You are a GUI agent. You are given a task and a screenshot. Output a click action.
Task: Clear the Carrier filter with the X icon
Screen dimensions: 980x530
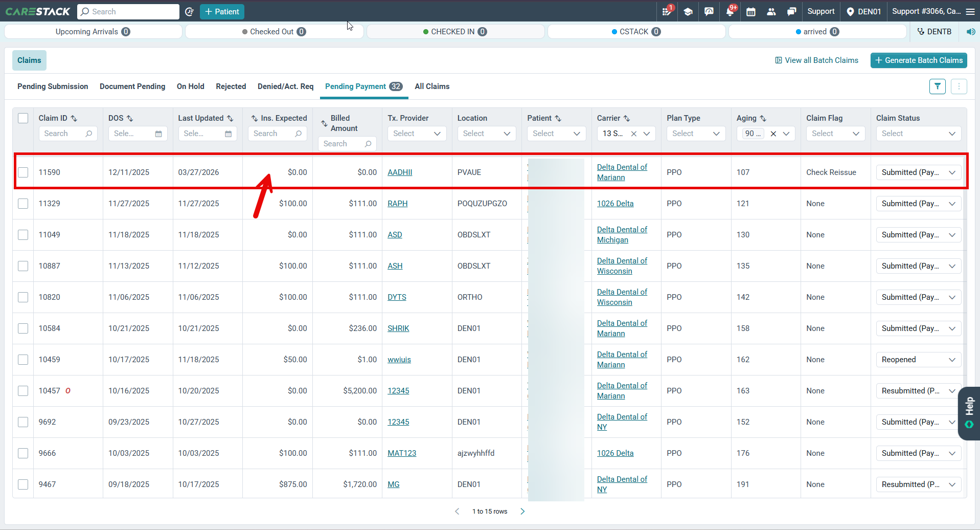(x=634, y=134)
